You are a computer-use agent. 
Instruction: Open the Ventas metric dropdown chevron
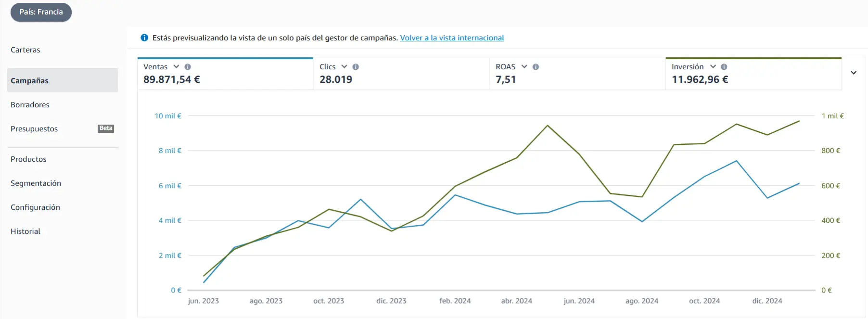176,66
